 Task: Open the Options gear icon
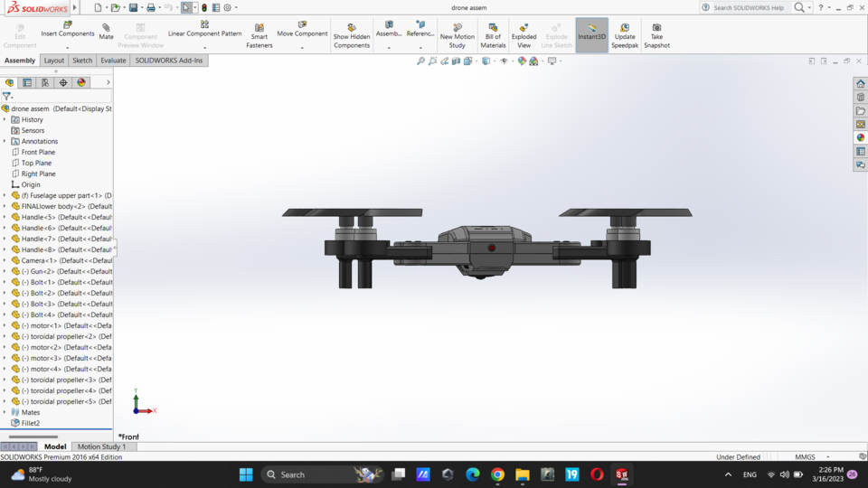228,8
